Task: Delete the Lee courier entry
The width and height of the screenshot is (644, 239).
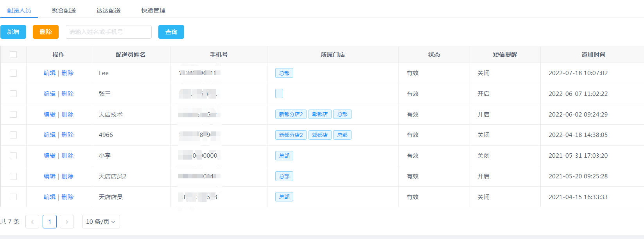Action: coord(68,73)
